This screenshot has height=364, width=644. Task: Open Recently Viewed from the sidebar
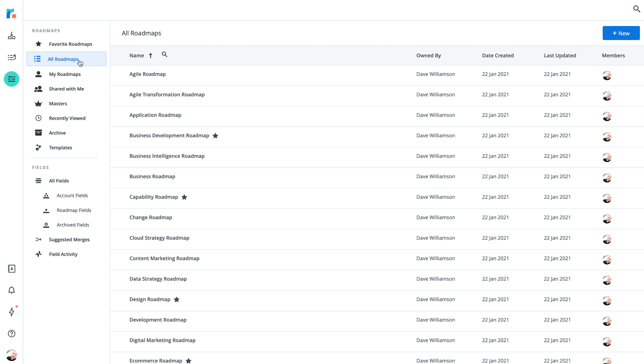click(67, 118)
